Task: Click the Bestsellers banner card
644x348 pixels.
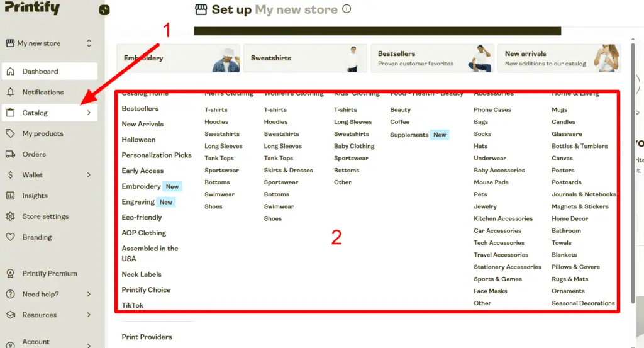Action: 432,58
